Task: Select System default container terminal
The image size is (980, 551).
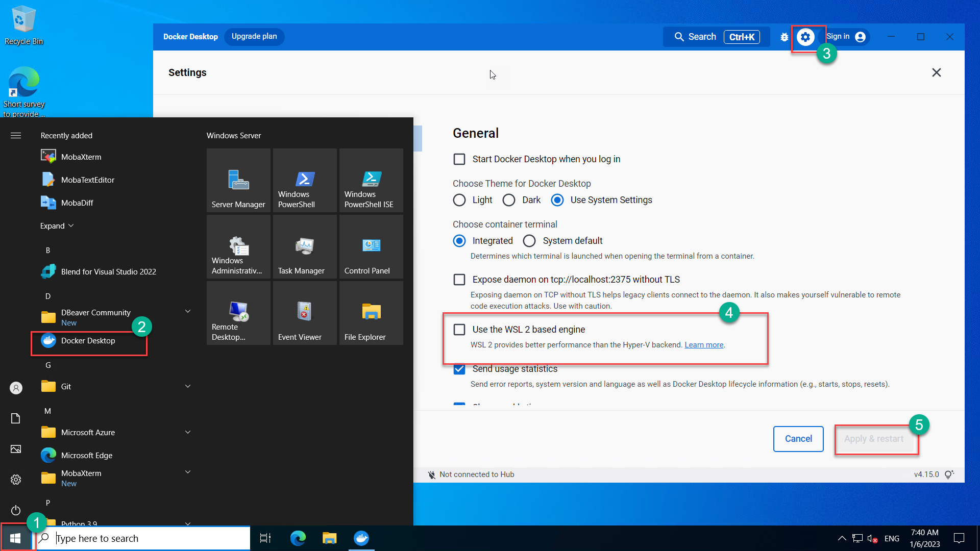Action: point(530,240)
